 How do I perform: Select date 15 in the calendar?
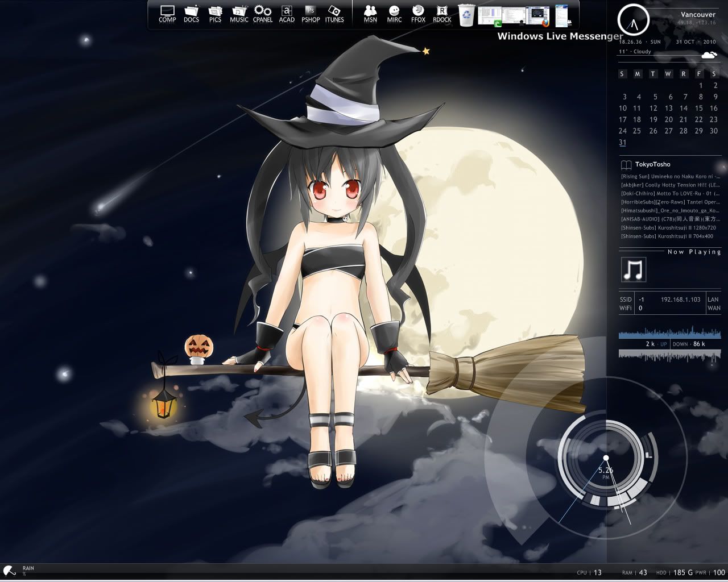(699, 108)
